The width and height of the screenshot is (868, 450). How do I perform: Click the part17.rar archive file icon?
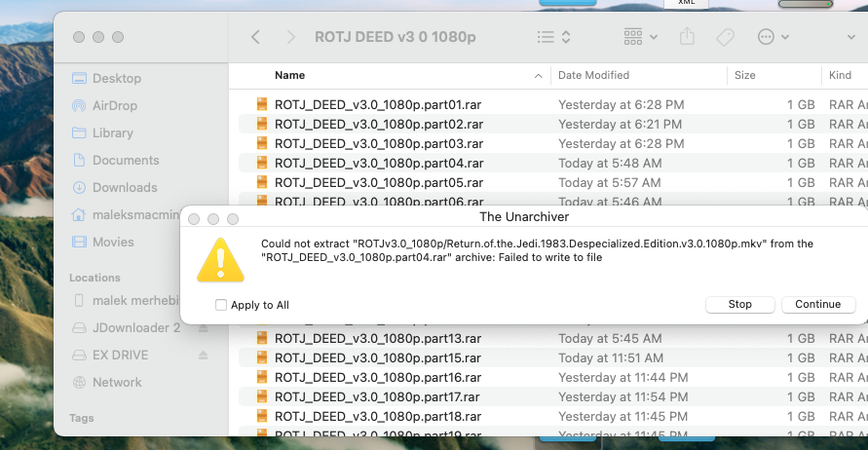click(x=262, y=396)
